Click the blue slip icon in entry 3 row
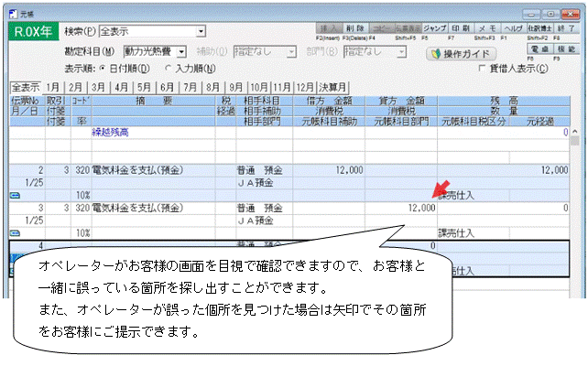The height and width of the screenshot is (366, 588). [x=15, y=233]
